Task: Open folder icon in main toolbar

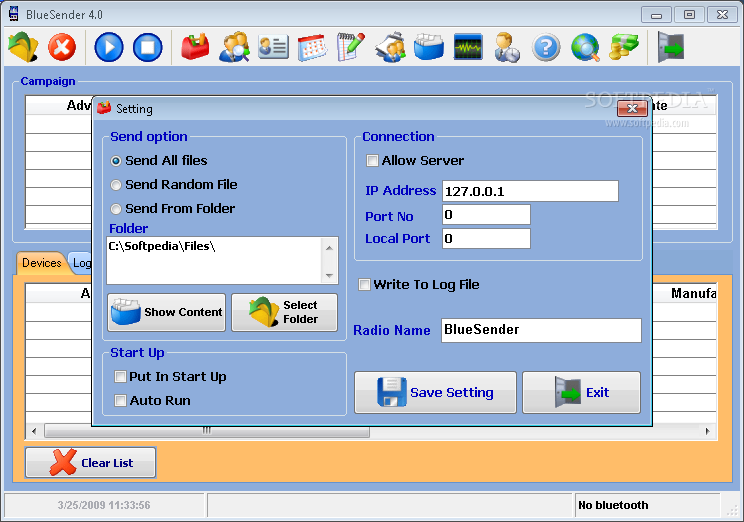Action: 23,47
